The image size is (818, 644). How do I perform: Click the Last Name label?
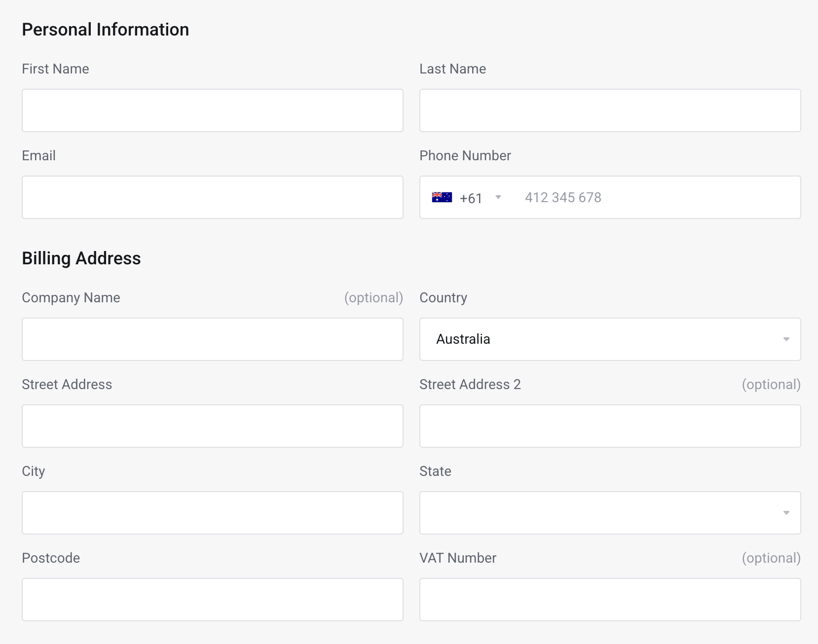point(453,69)
